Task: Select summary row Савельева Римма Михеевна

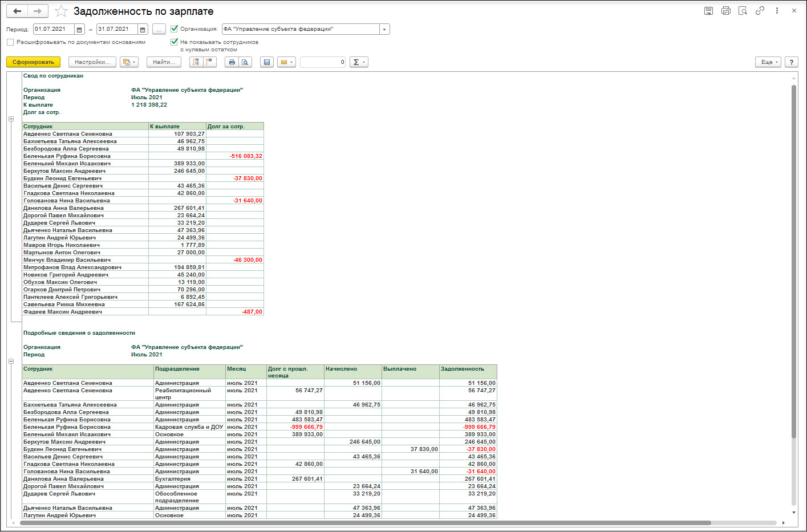Action: [143, 304]
